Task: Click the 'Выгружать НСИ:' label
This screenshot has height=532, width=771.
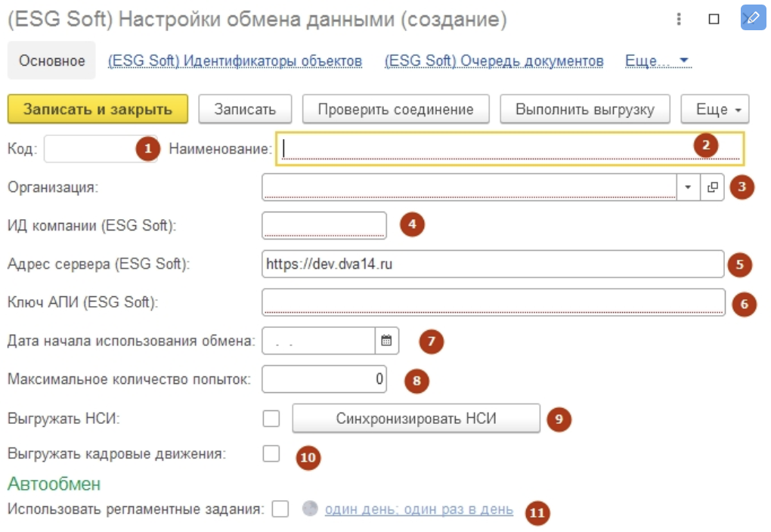Action: 64,419
